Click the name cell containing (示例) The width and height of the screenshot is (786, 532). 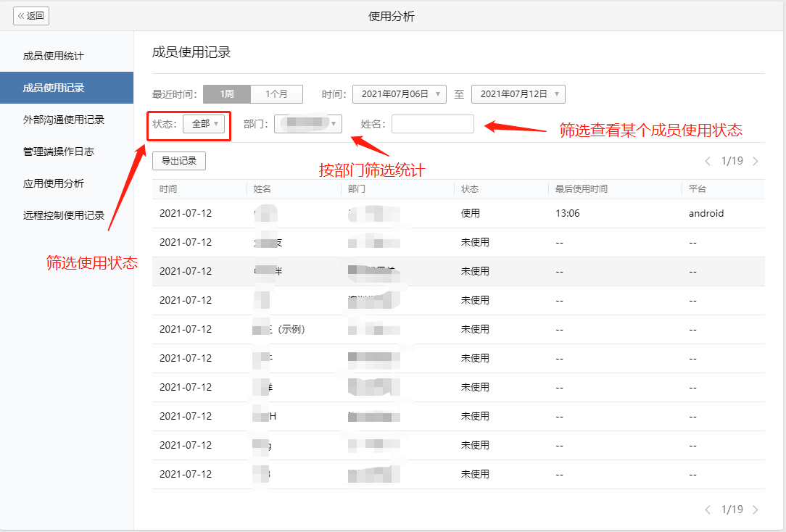click(x=279, y=329)
